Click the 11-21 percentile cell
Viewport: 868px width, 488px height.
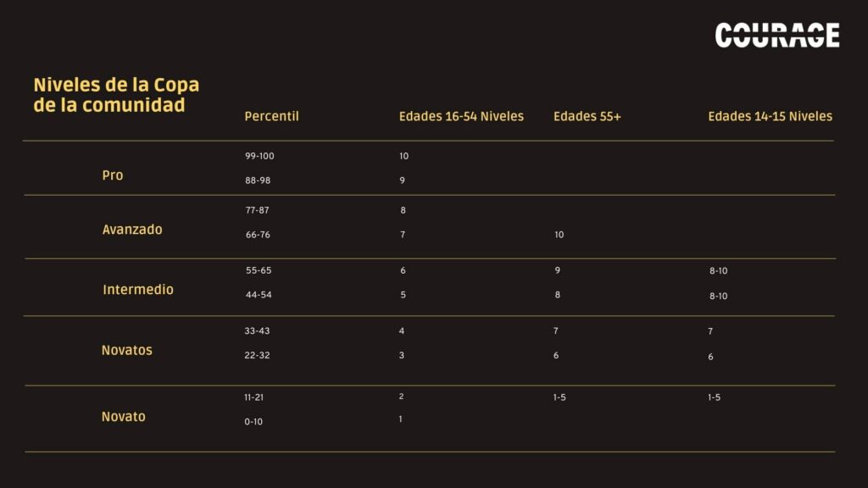(x=253, y=397)
